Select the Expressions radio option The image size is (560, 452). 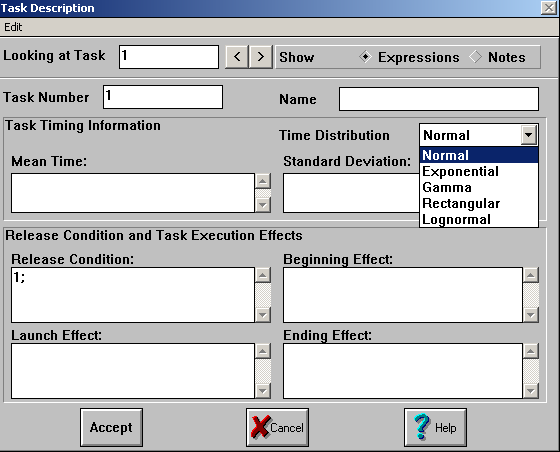pos(409,57)
